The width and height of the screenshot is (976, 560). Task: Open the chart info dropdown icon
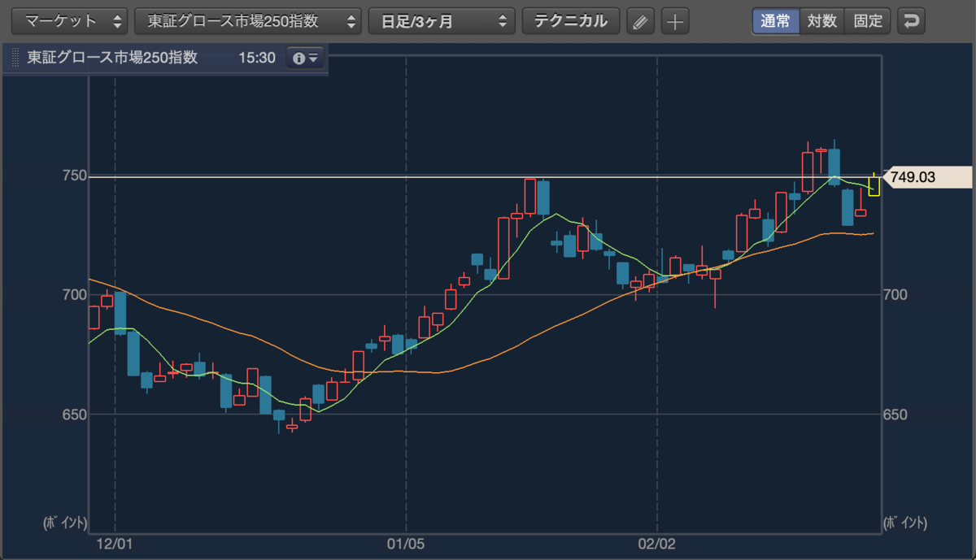pos(306,59)
